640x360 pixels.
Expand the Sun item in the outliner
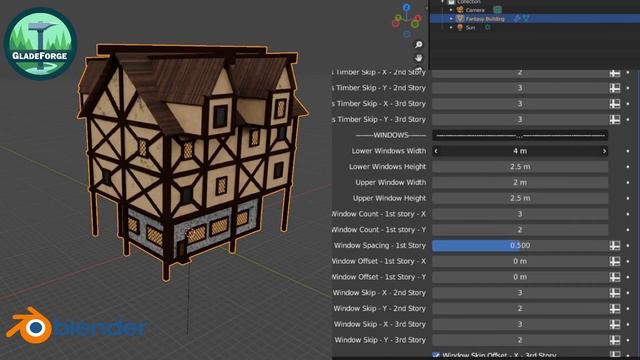click(x=451, y=27)
